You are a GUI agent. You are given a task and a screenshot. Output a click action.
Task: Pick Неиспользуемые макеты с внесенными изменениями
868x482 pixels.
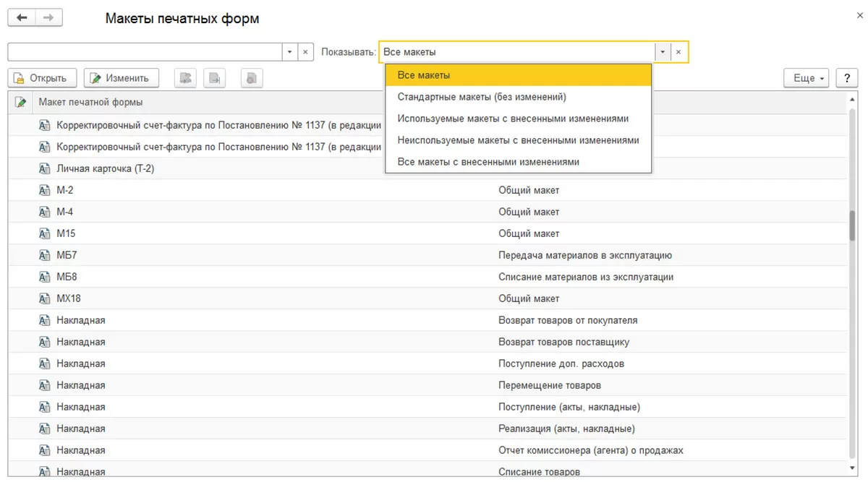click(518, 140)
